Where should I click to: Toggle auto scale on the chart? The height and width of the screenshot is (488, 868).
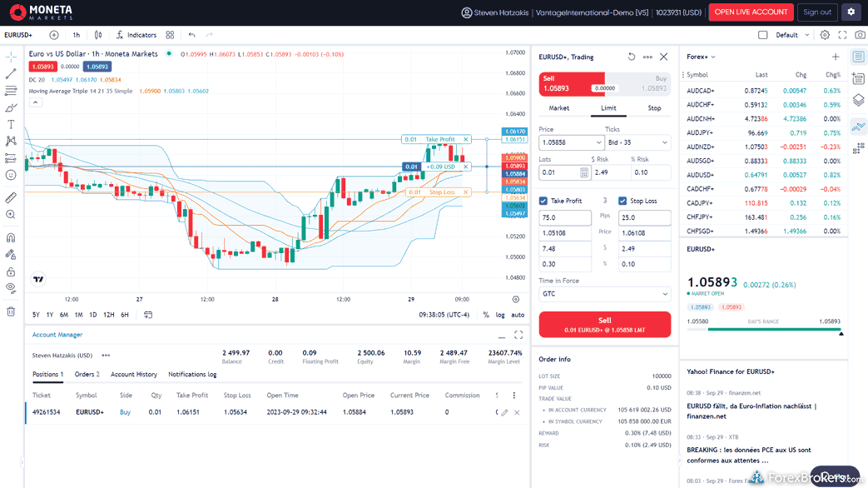click(x=518, y=315)
